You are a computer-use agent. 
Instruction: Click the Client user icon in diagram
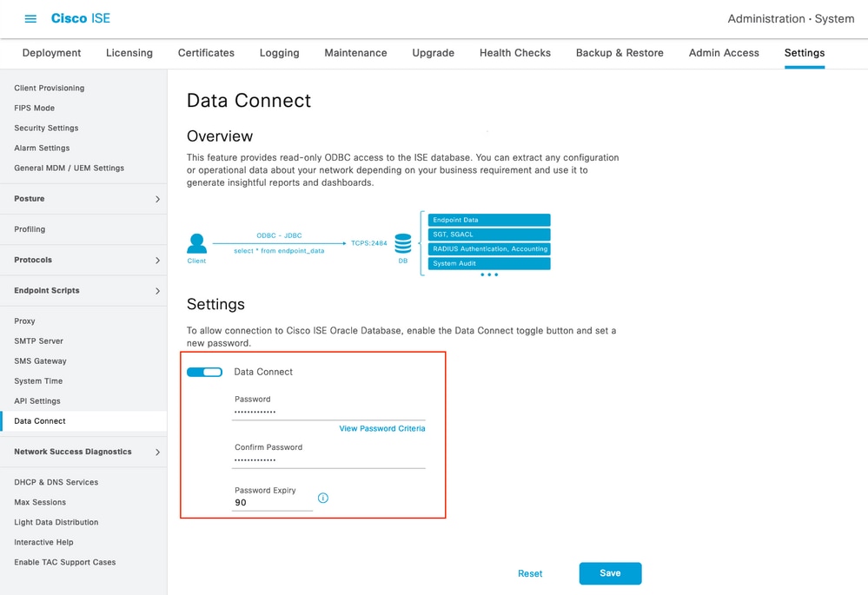(196, 243)
